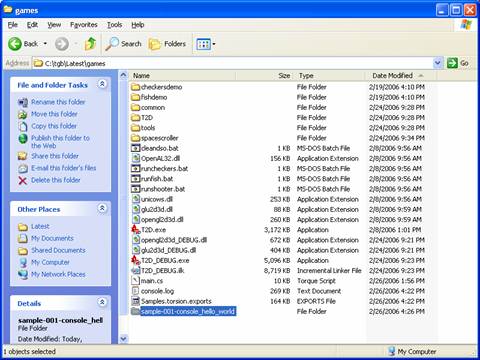
Task: Collapse the Other Places panel
Action: [x=102, y=208]
